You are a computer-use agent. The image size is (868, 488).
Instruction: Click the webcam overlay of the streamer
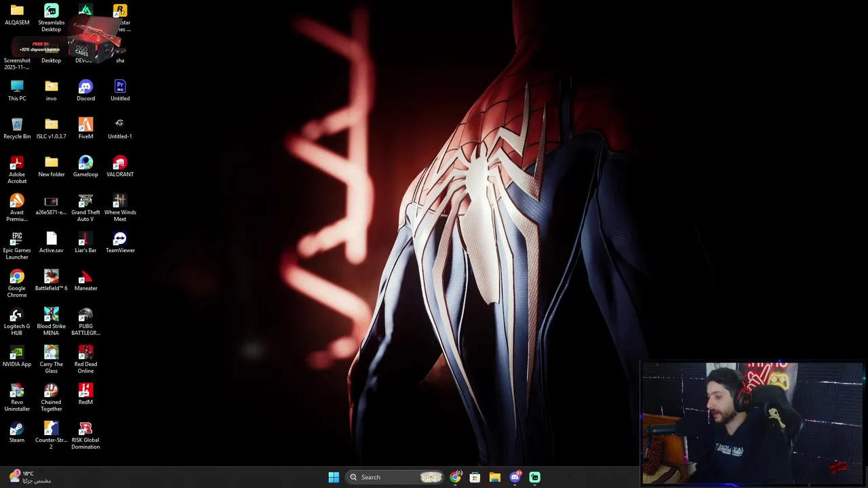click(x=753, y=424)
